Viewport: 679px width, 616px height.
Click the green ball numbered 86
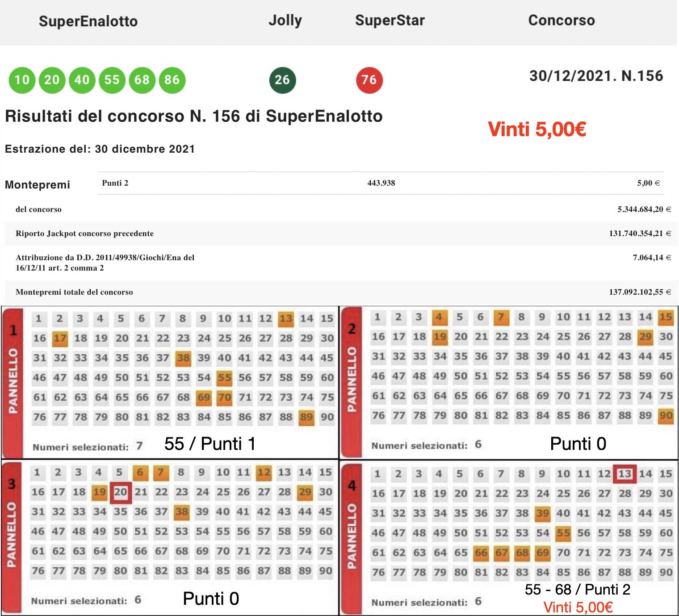tap(172, 80)
